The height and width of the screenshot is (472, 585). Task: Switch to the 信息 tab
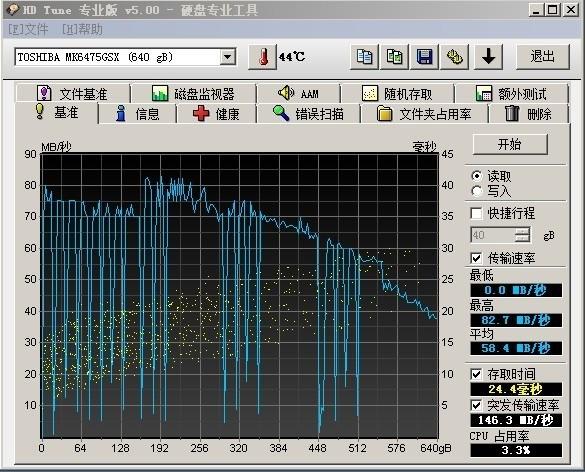click(137, 113)
